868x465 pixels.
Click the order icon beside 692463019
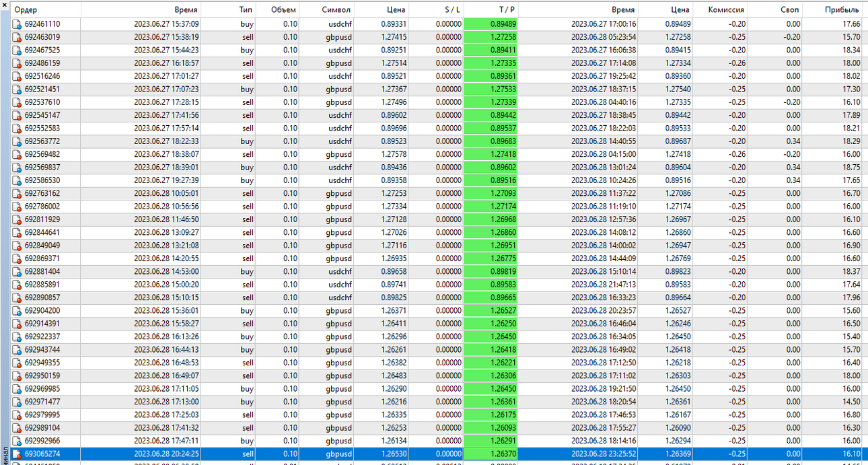(17, 37)
